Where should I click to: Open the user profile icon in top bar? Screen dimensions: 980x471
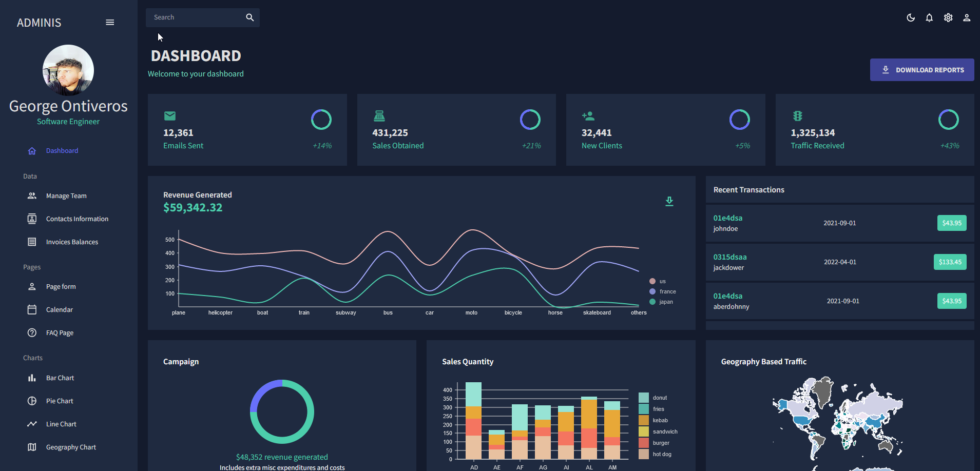(x=967, y=17)
